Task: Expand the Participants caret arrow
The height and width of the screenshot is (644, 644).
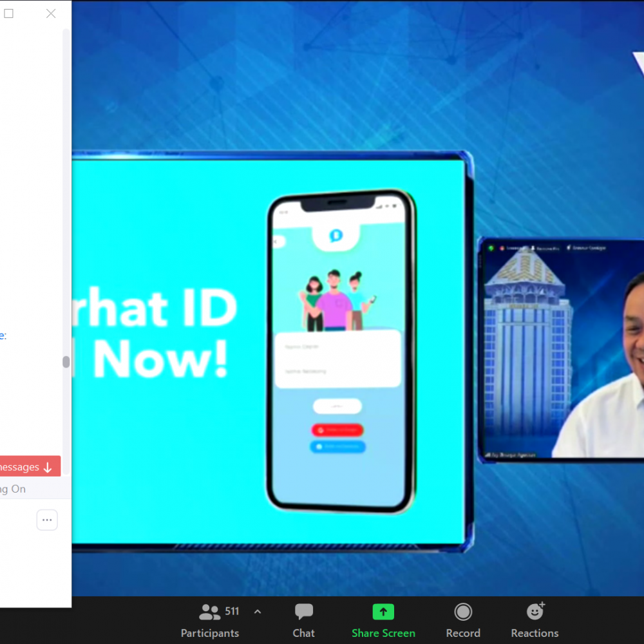Action: pos(258,612)
